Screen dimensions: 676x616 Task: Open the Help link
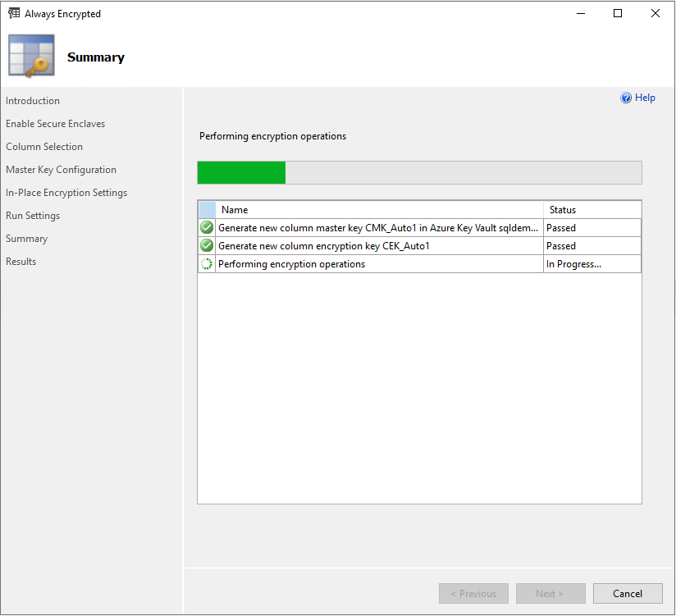645,98
